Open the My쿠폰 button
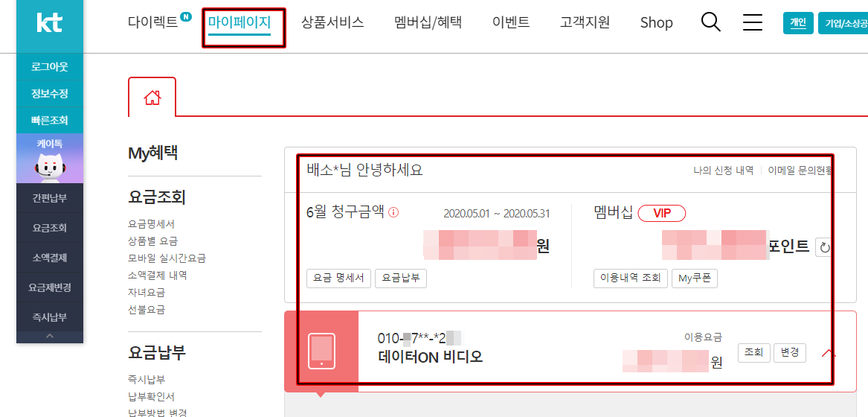The height and width of the screenshot is (417, 868). tap(694, 278)
